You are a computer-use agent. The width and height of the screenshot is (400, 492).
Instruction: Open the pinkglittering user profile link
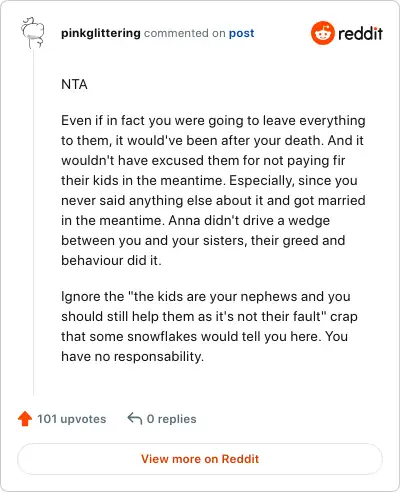(x=101, y=33)
